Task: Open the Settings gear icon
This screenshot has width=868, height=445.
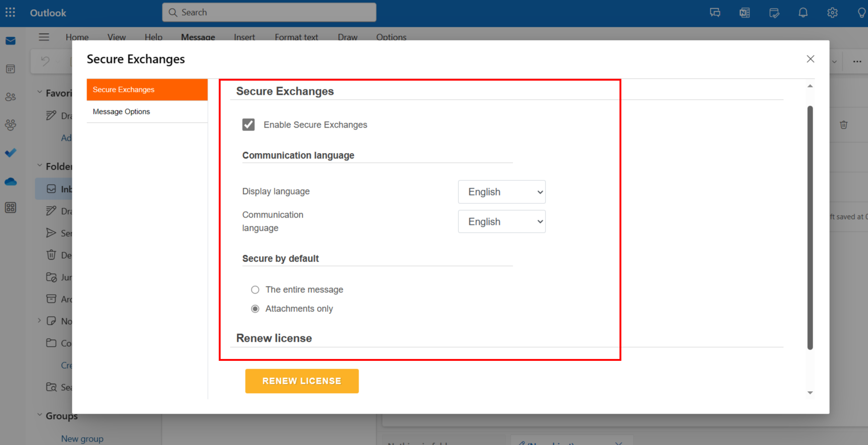Action: pos(832,13)
